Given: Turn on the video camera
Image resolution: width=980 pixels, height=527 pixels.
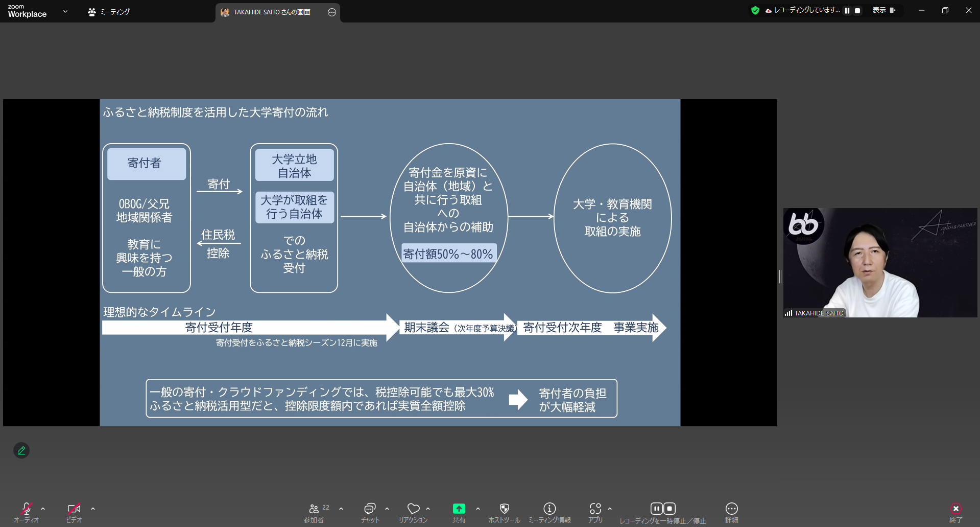Looking at the screenshot, I should [x=74, y=513].
